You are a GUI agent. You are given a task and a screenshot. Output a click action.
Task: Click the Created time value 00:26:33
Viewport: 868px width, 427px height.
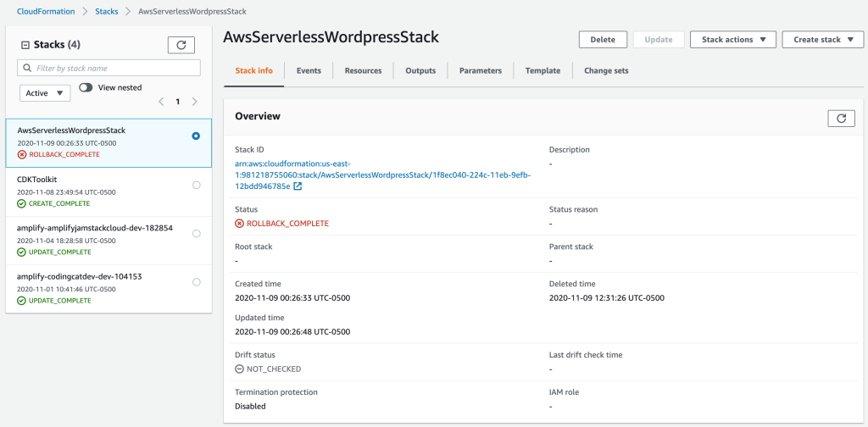tap(292, 298)
